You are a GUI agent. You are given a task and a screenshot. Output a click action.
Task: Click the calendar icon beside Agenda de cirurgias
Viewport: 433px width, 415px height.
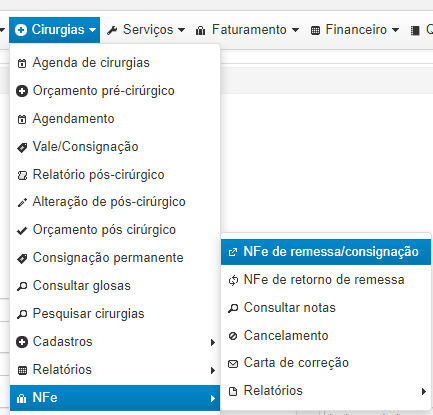(22, 63)
